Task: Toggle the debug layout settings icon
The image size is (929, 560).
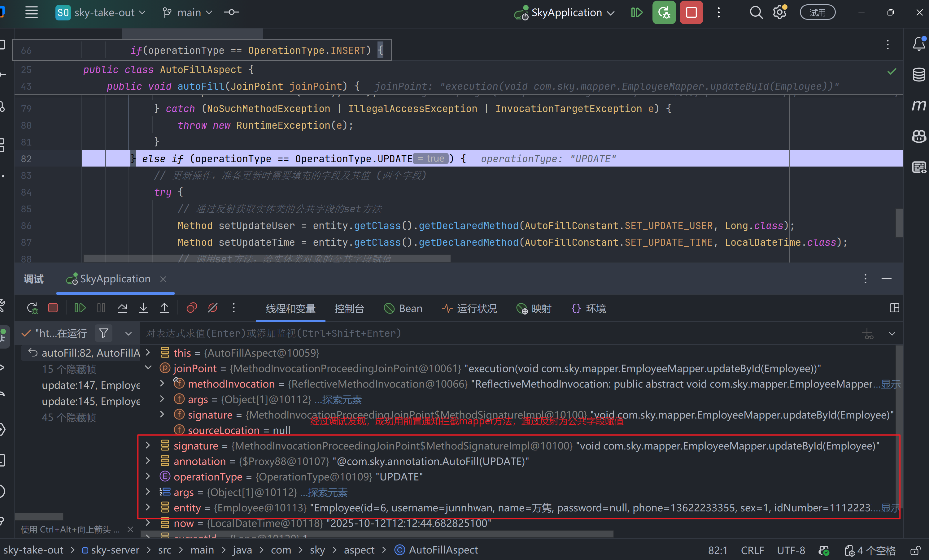Action: (894, 308)
